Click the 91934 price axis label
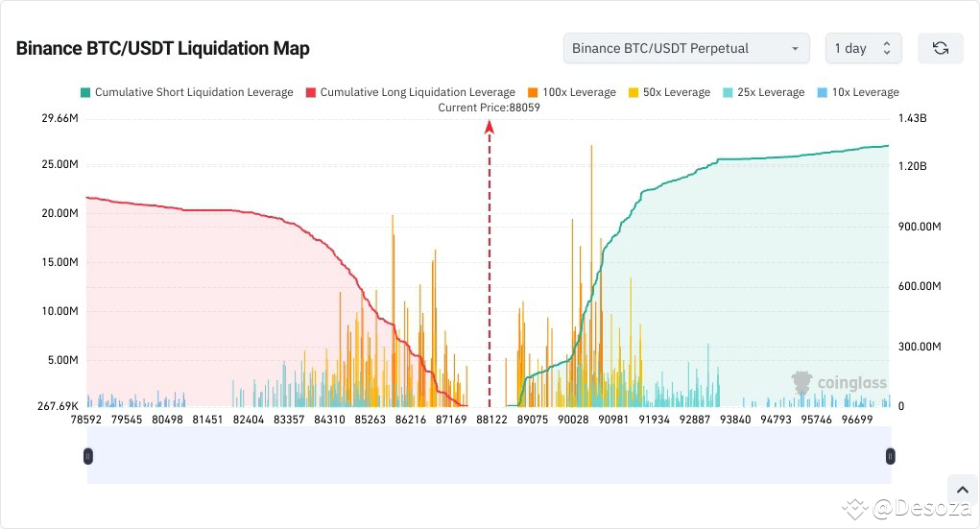The image size is (980, 529). 654,420
